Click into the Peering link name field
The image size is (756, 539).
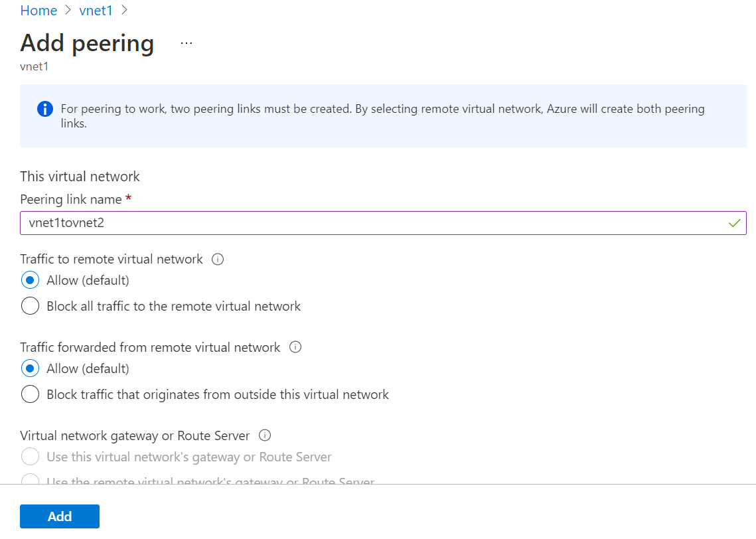point(383,223)
